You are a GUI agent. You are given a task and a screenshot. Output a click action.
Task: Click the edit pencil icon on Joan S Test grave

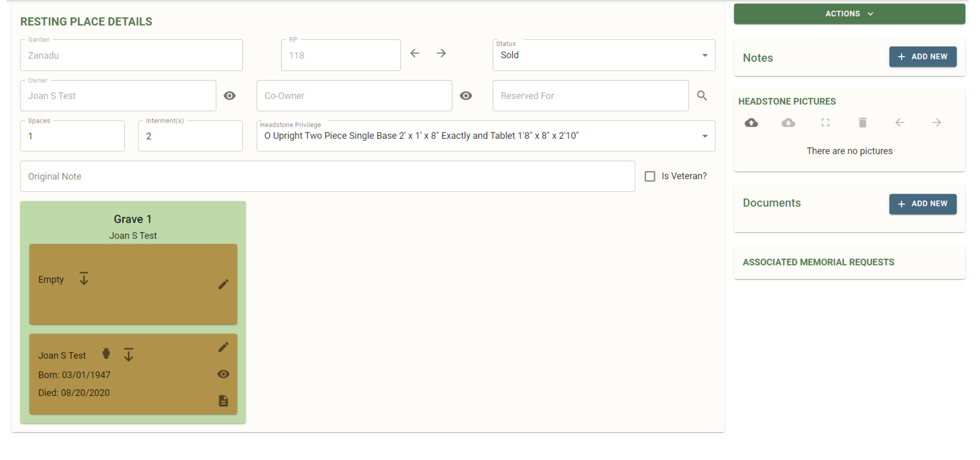pyautogui.click(x=224, y=347)
